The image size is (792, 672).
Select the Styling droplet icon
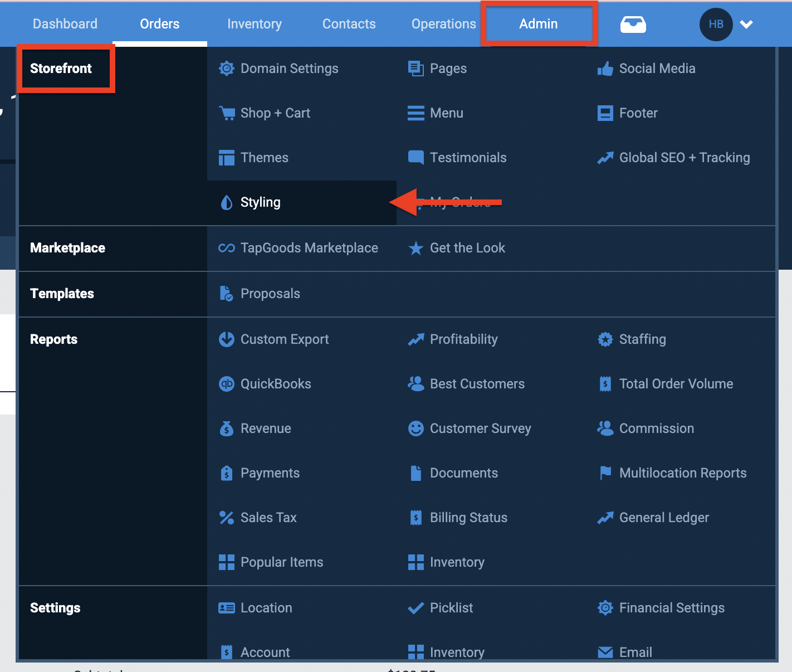(x=226, y=202)
